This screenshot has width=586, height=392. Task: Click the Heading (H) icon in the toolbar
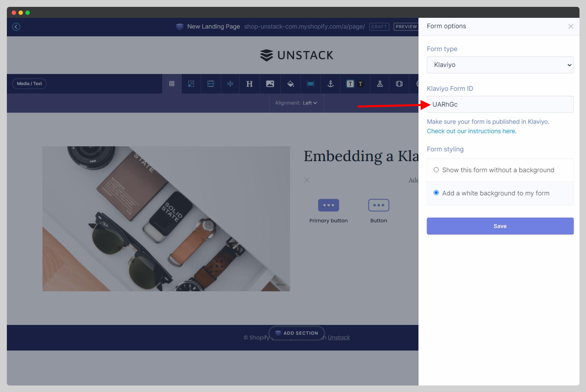(x=249, y=84)
